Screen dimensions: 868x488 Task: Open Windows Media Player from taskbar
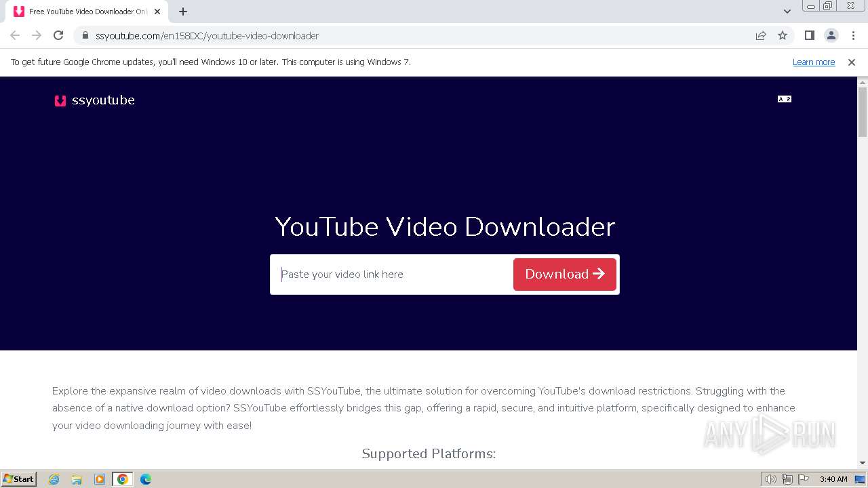coord(100,479)
